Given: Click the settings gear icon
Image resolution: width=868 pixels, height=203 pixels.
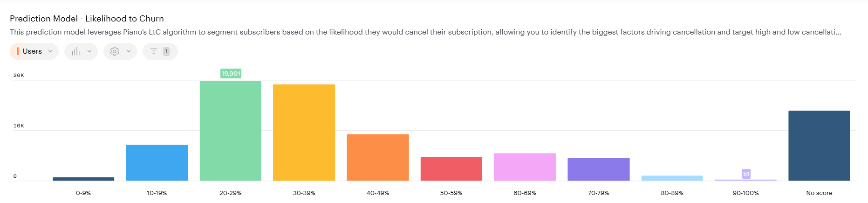Looking at the screenshot, I should (115, 51).
